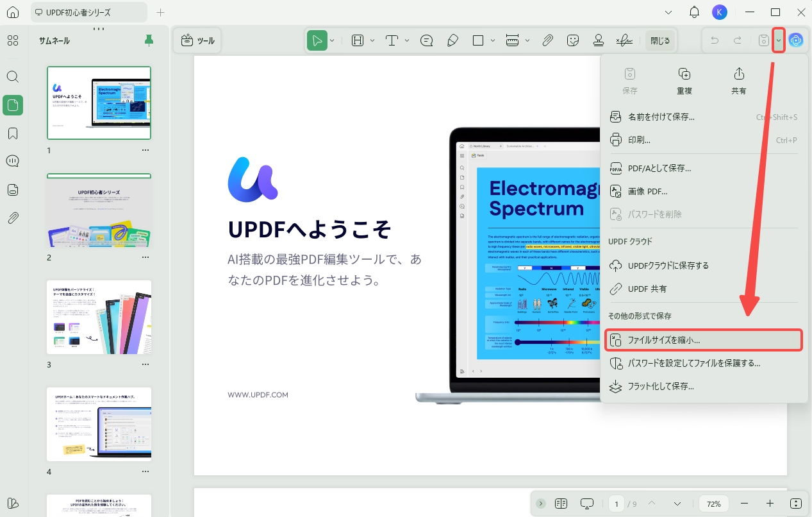Select UPDF 共有 menu entry
This screenshot has width=812, height=517.
pyautogui.click(x=704, y=289)
